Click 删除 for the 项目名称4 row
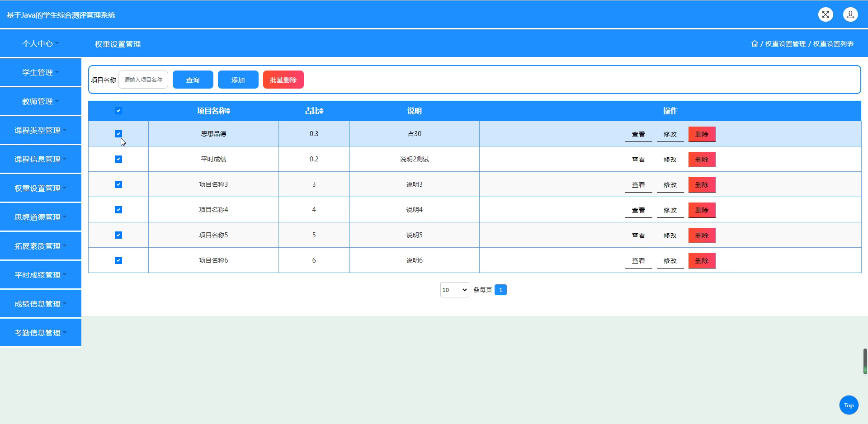The width and height of the screenshot is (868, 424). (702, 210)
